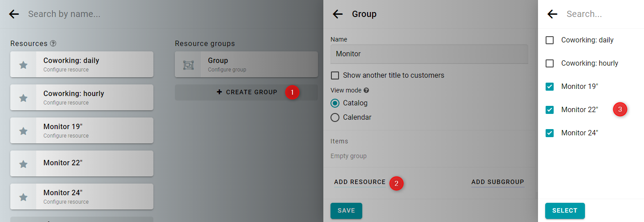
Task: Click the help icon beside View mode
Action: click(x=366, y=90)
